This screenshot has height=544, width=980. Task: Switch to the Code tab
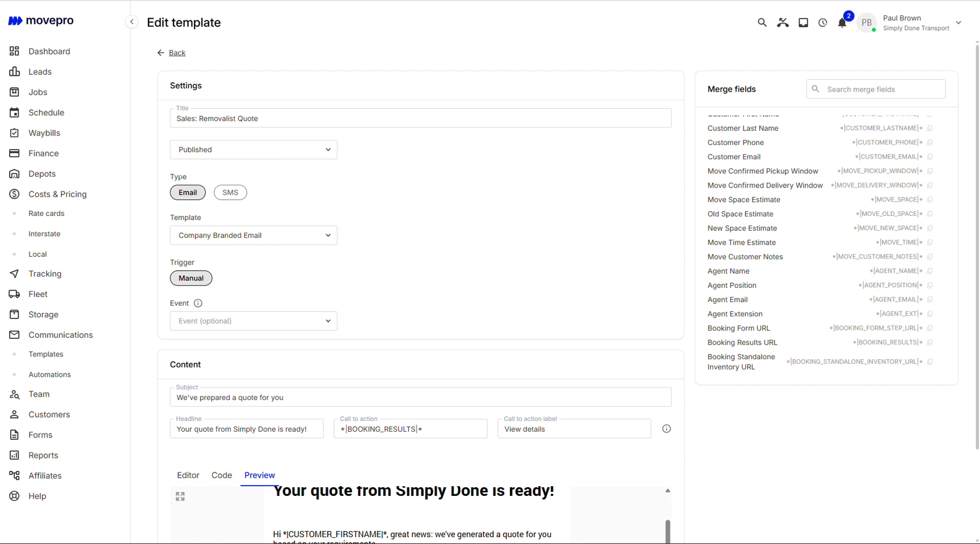pyautogui.click(x=222, y=475)
